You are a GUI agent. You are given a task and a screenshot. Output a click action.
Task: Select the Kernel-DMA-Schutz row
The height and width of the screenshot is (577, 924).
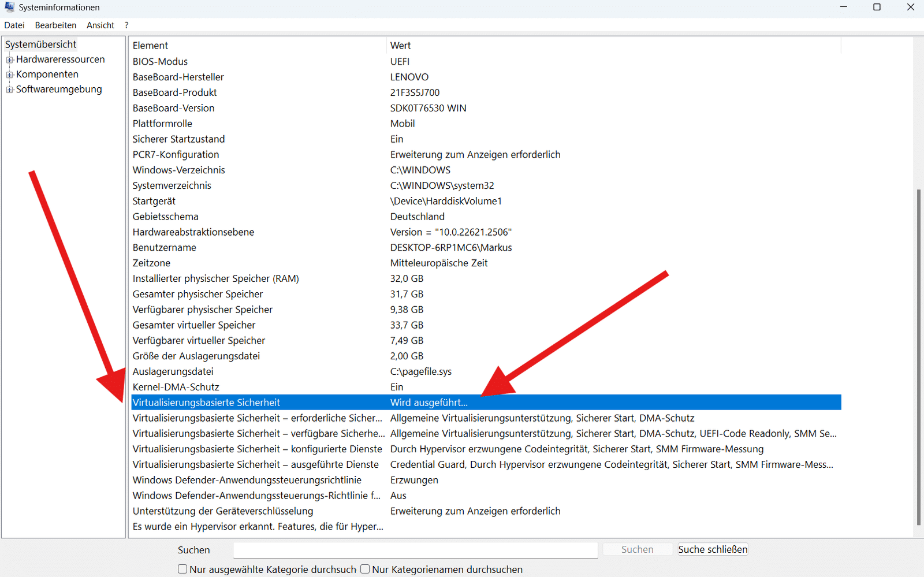tap(231, 386)
